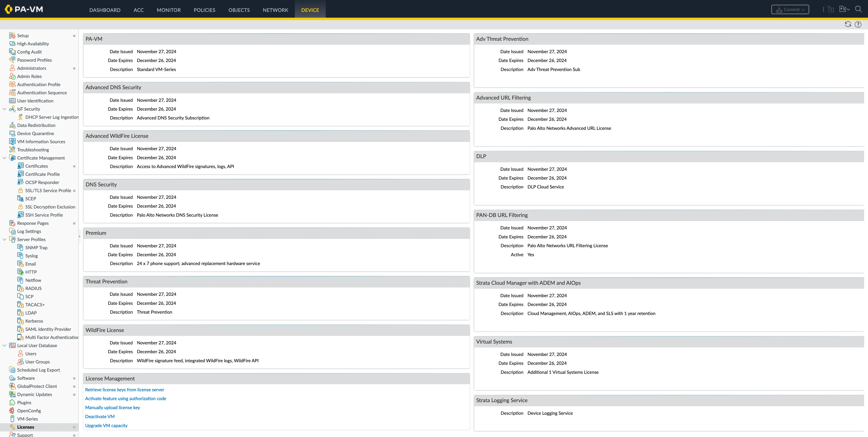Open the search magnifier icon
The height and width of the screenshot is (437, 868).
[x=858, y=9]
